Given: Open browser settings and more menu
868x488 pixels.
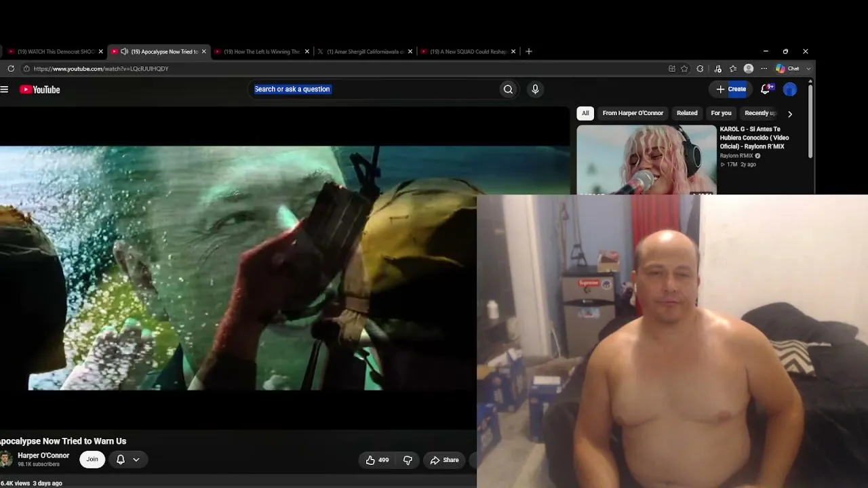Looking at the screenshot, I should coord(764,68).
